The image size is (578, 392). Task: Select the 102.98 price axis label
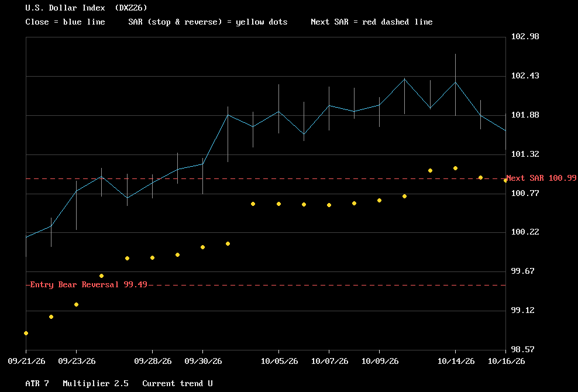(x=525, y=36)
